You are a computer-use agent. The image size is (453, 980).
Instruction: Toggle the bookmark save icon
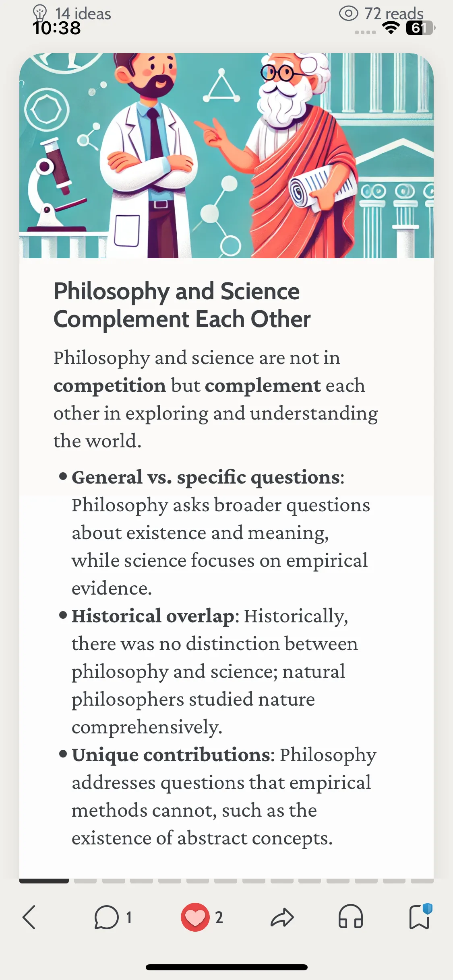420,916
